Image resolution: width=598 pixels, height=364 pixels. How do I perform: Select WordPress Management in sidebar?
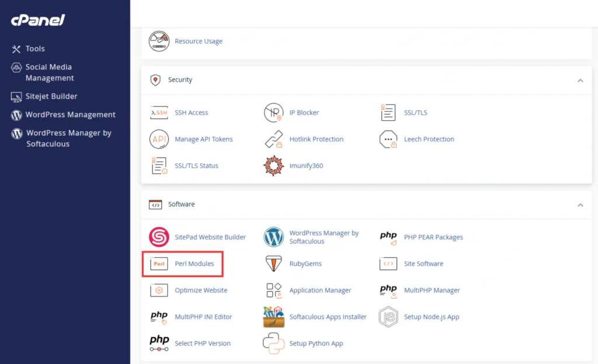pyautogui.click(x=71, y=114)
